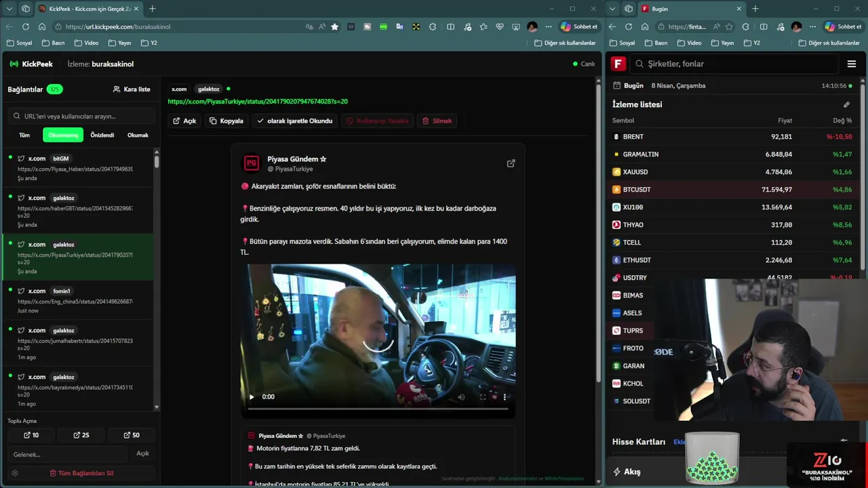This screenshot has width=868, height=488.
Task: Select the THYAO watchlist row
Action: tap(732, 224)
